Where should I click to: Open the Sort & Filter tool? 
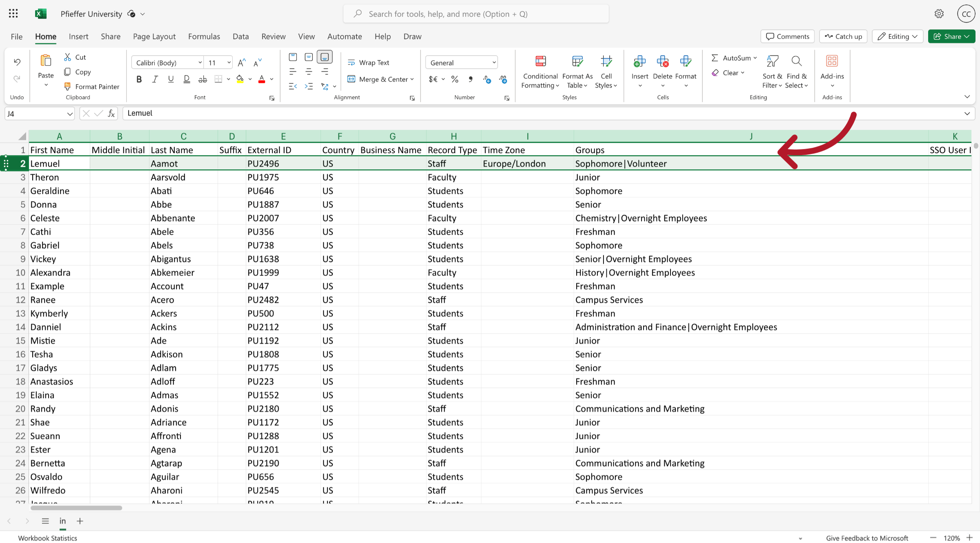(x=772, y=71)
